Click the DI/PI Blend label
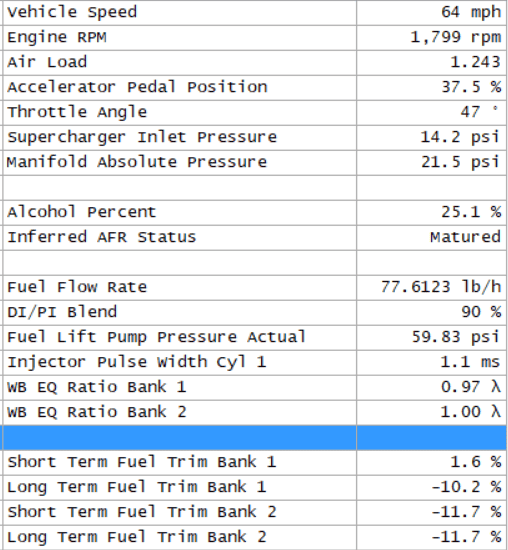The image size is (508, 550). point(62,313)
